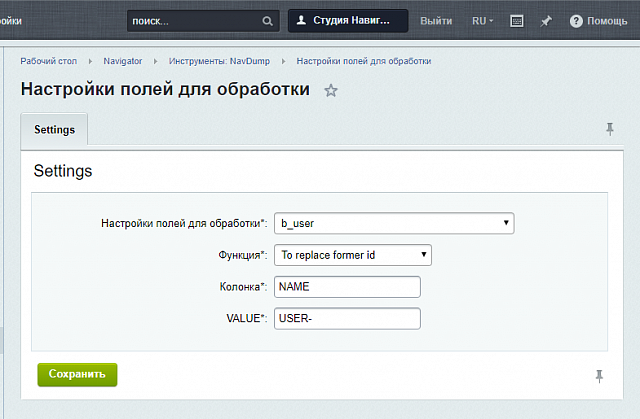Click the Функция* label

[243, 255]
